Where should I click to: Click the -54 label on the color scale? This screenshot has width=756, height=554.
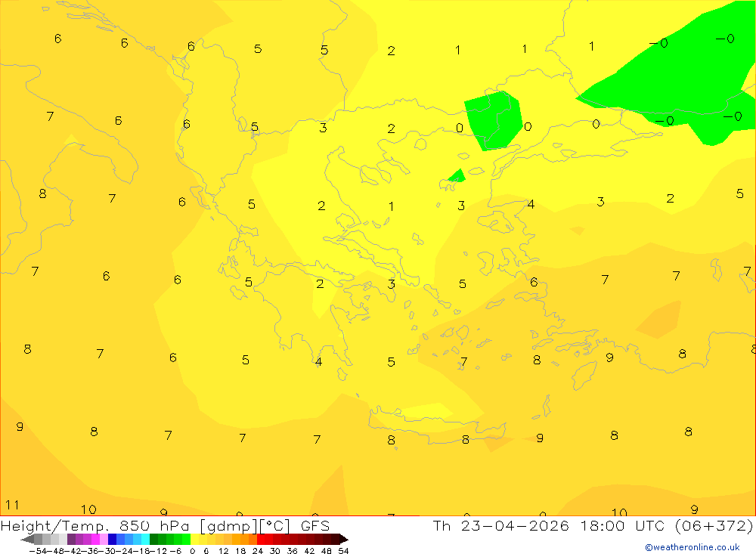coord(38,551)
